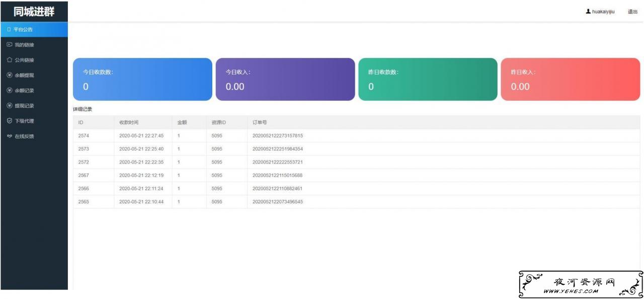Click the huakaiyijiu username
The width and height of the screenshot is (644, 299).
point(603,12)
